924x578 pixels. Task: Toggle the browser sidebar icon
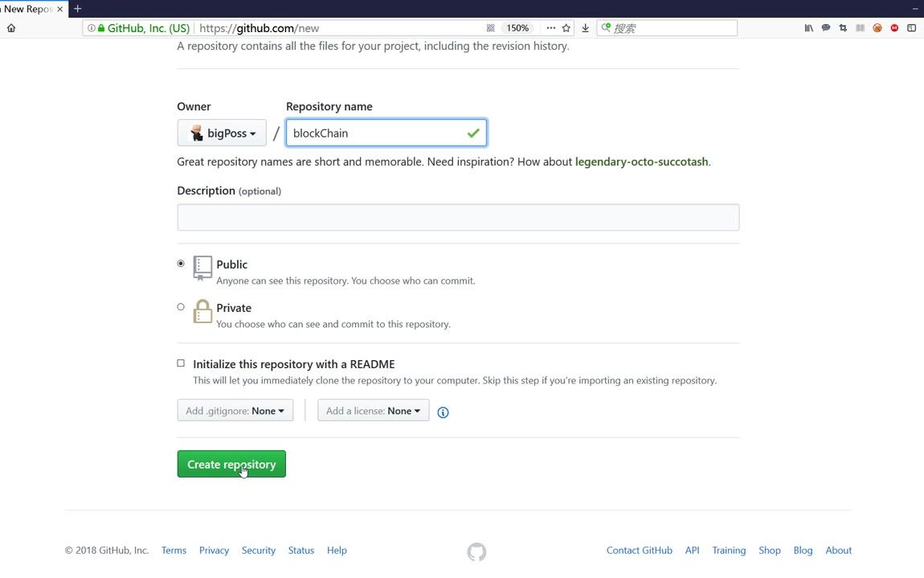[912, 28]
